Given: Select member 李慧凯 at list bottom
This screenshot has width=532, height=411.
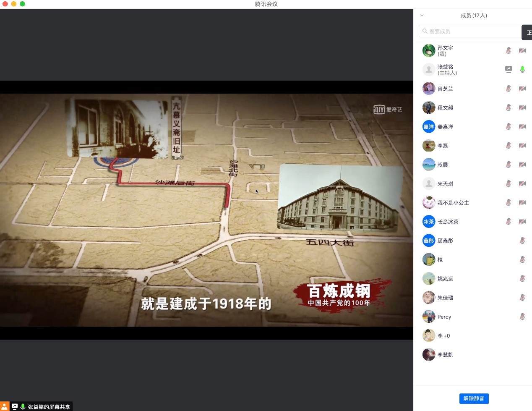Looking at the screenshot, I should [x=445, y=355].
